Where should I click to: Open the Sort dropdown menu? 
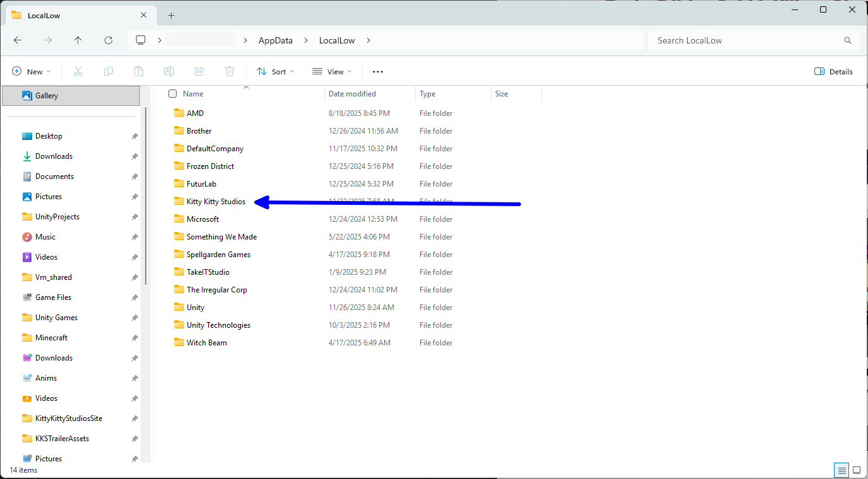[276, 72]
